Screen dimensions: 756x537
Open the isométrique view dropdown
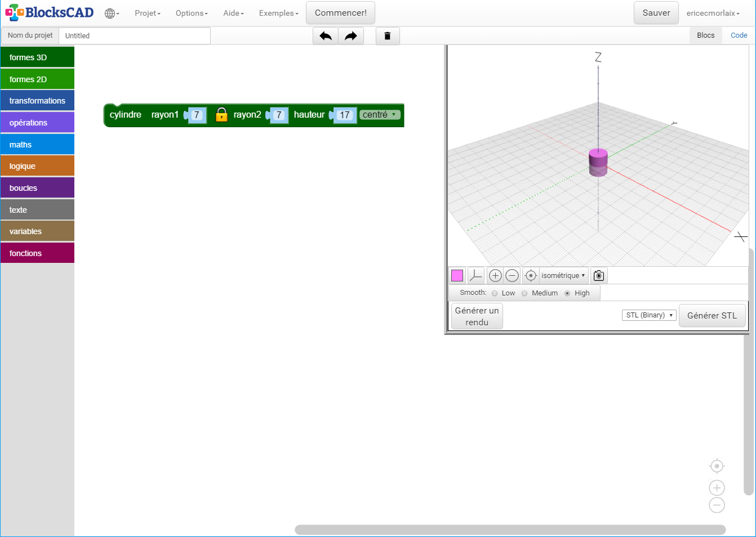point(563,275)
